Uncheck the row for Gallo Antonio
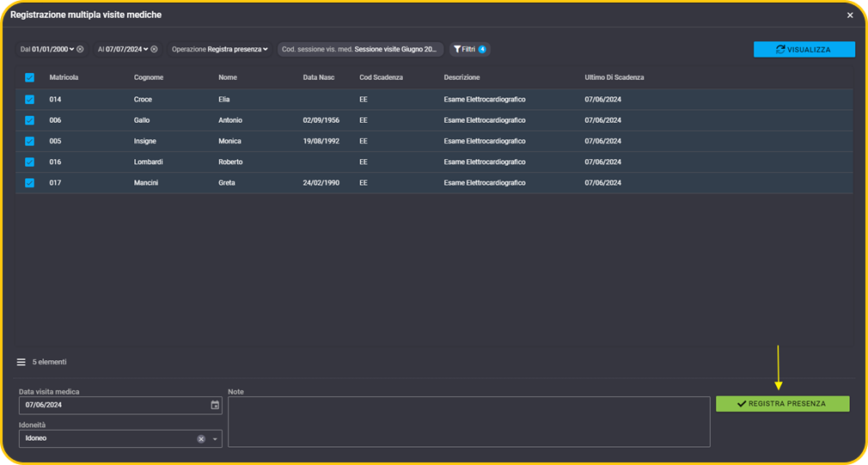Image resolution: width=868 pixels, height=465 pixels. click(29, 120)
